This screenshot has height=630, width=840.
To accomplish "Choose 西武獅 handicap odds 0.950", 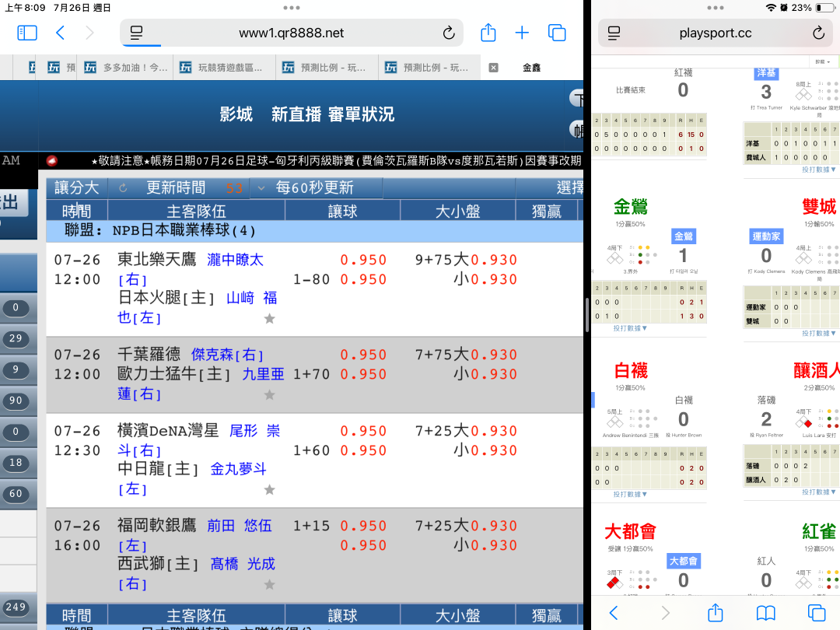I will [x=363, y=544].
